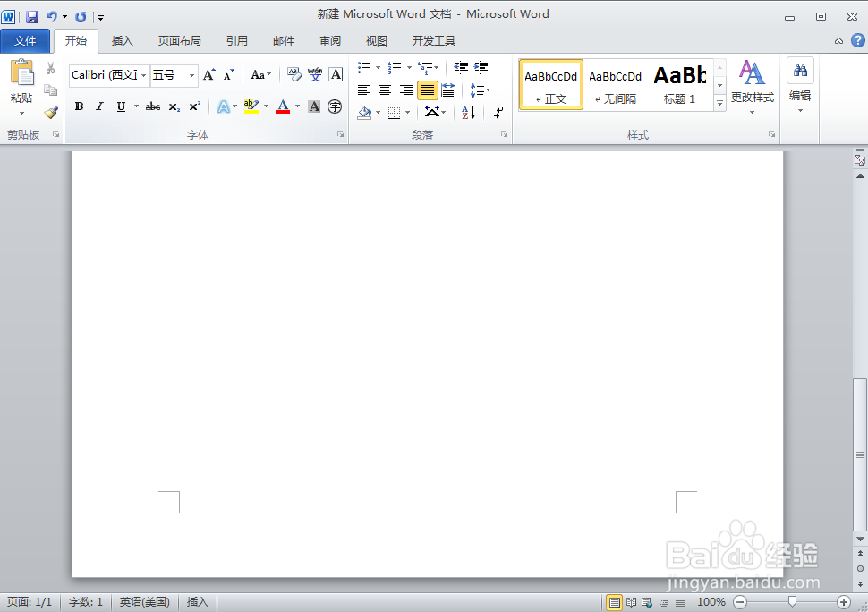Decrease font size with Shrink Font icon
Viewport: 868px width, 612px height.
click(228, 74)
